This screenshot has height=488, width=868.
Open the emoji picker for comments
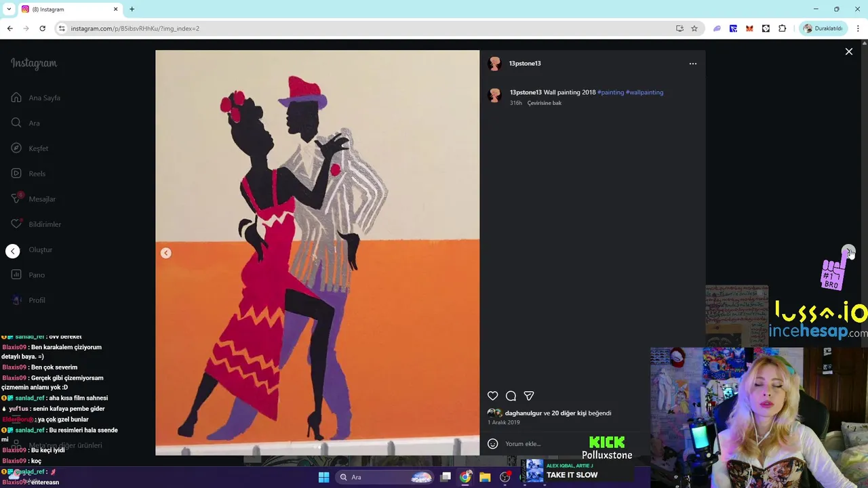[493, 444]
